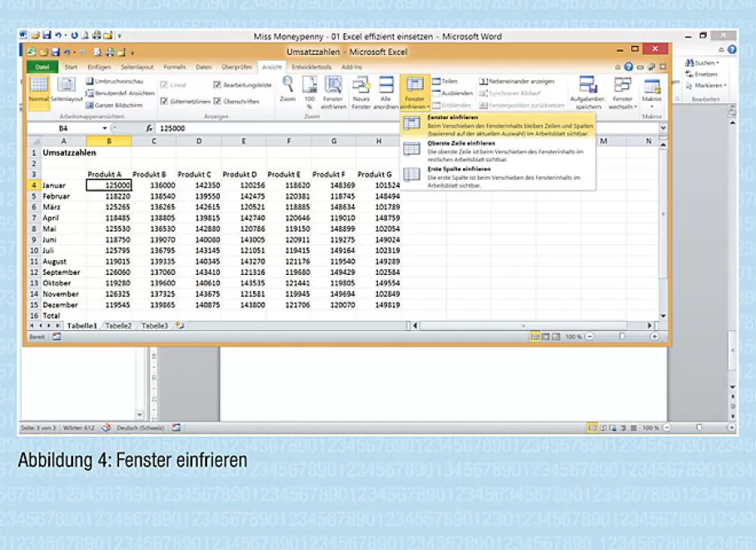Click Ausblenden to hide the window
Image resolution: width=756 pixels, height=550 pixels.
(452, 93)
